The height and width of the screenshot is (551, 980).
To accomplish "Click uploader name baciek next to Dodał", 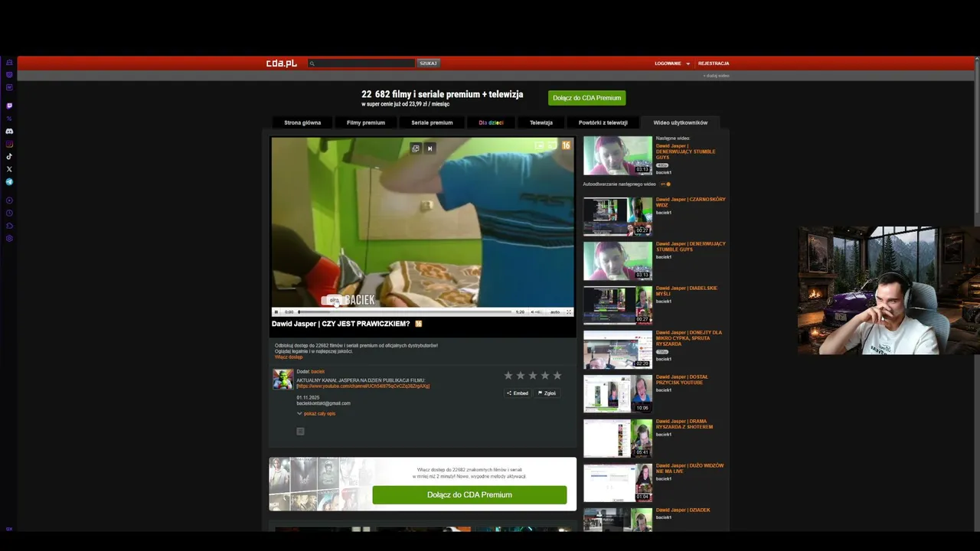I will [x=318, y=372].
